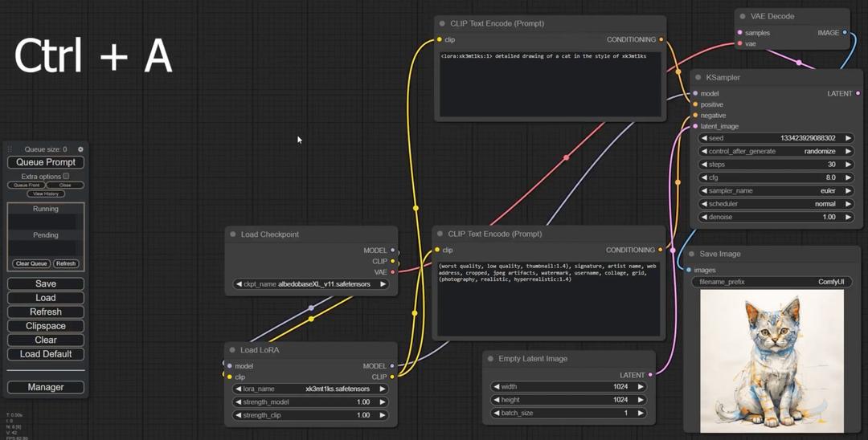The width and height of the screenshot is (868, 440).
Task: Click into the worst quality negative prompt box
Action: tap(551, 298)
